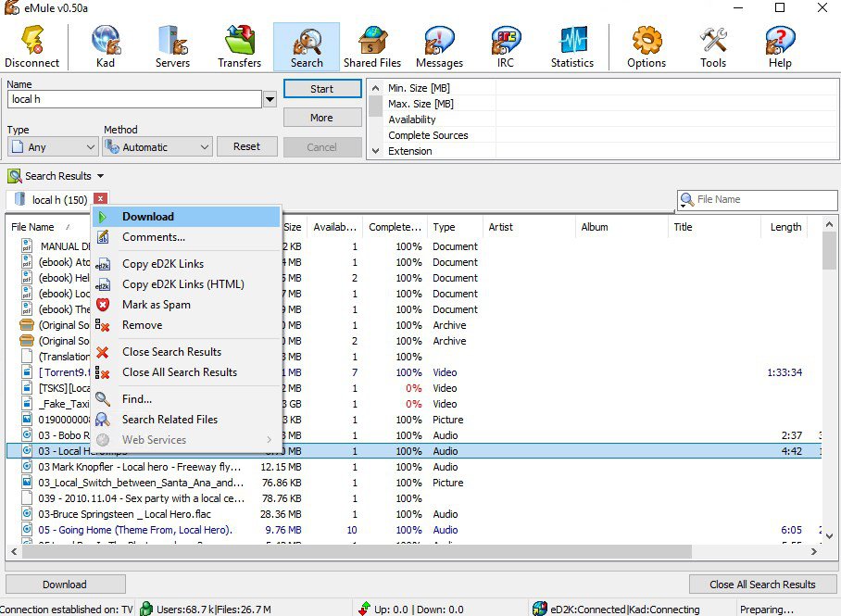Open the Type 'Any' dropdown
The width and height of the screenshot is (841, 616).
point(91,147)
